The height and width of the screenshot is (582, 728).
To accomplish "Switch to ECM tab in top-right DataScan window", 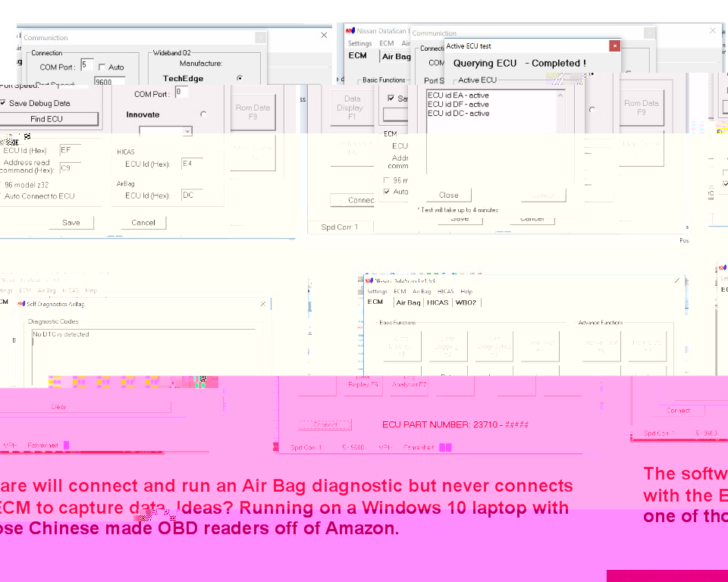I will click(357, 55).
